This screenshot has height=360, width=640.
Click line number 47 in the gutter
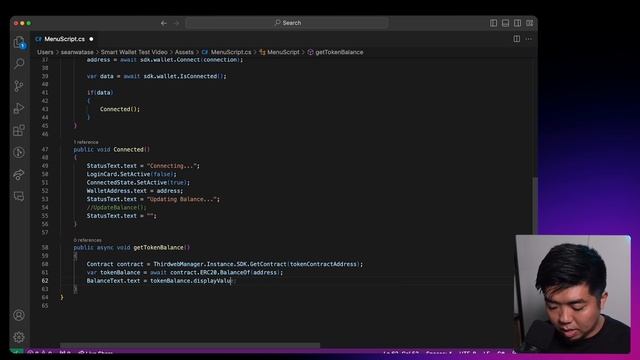[45, 150]
